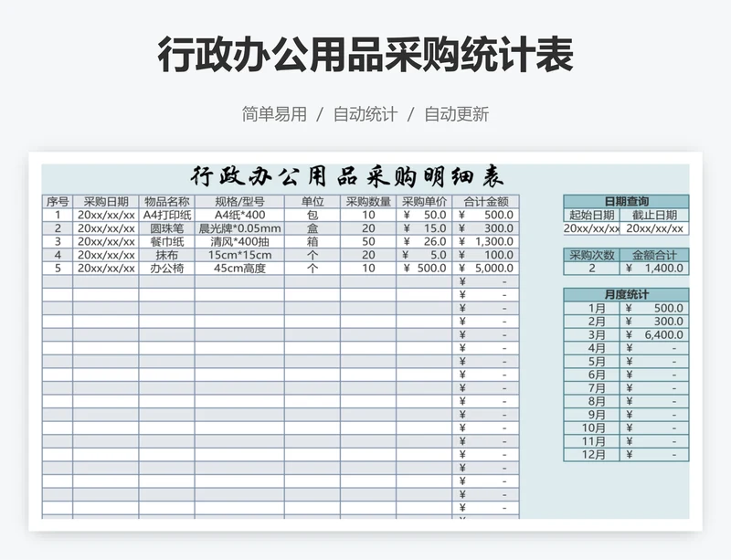The width and height of the screenshot is (731, 560).
Task: Click the '12月' month cell
Action: point(591,455)
